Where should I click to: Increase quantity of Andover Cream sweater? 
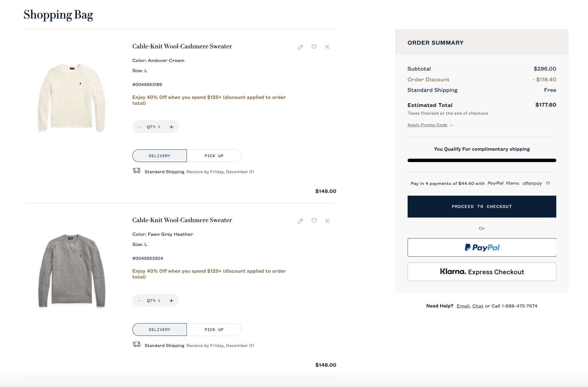coord(171,127)
